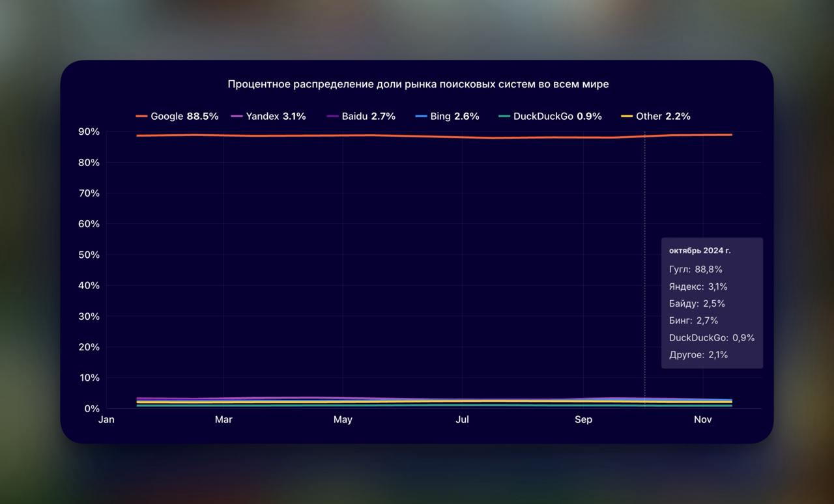
Task: Click the 50% y-axis label
Action: point(89,255)
